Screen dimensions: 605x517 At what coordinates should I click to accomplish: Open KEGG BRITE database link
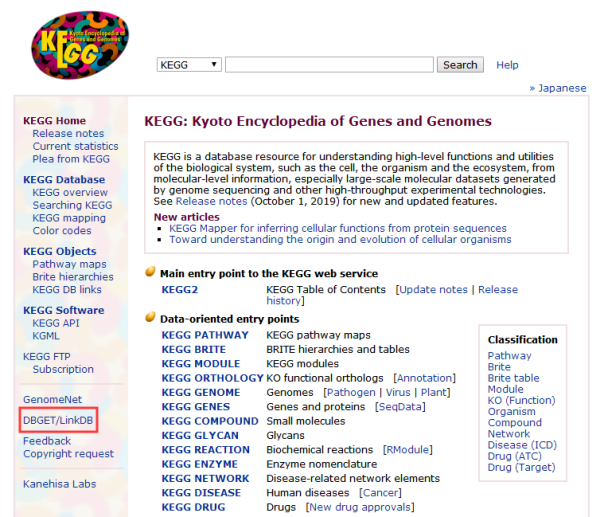[194, 350]
